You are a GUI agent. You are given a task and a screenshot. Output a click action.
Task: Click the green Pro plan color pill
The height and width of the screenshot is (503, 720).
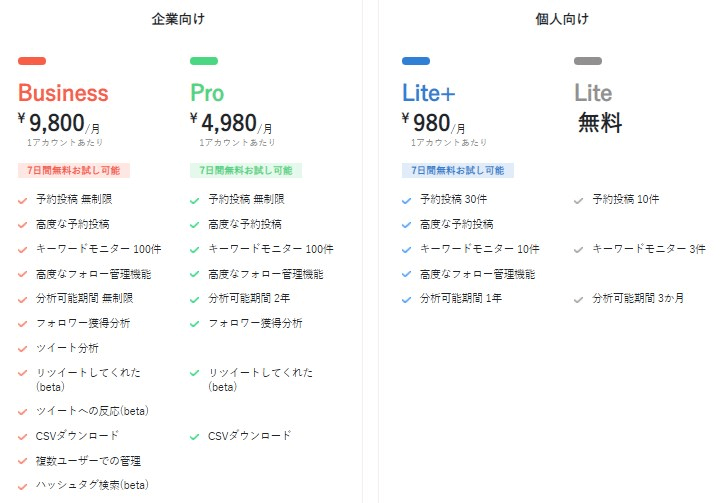(x=204, y=61)
